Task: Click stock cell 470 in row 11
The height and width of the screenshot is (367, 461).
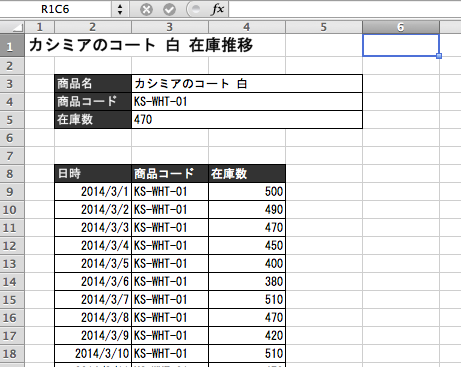Action: tap(247, 228)
